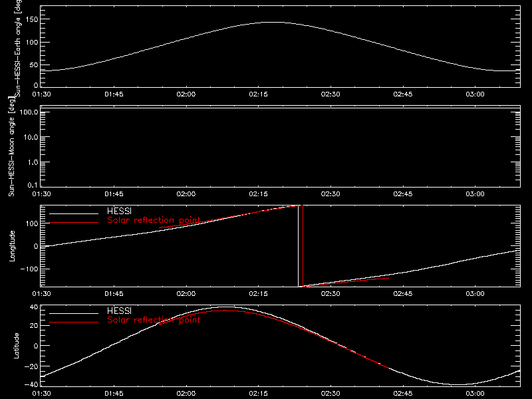
Task: Click the 10.0 tick in Moon angle plot
Action: (31, 138)
